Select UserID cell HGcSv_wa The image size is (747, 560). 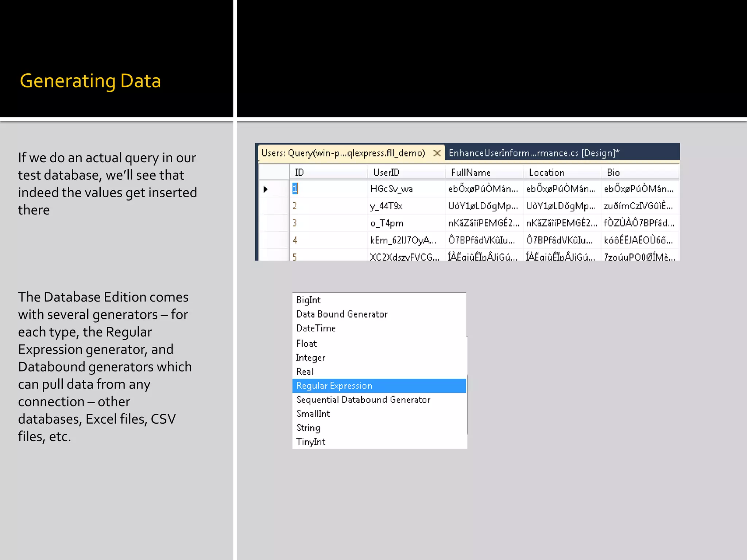(407, 189)
